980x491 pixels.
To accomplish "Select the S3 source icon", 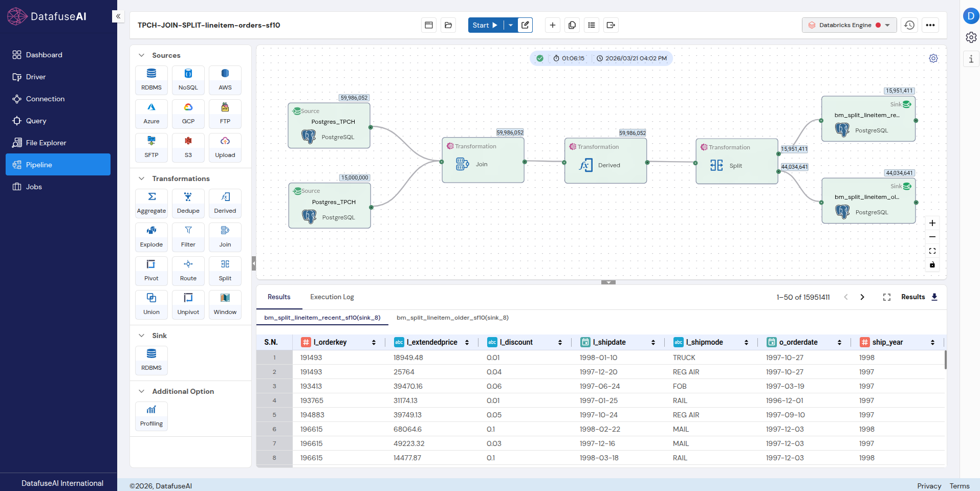I will 188,147.
